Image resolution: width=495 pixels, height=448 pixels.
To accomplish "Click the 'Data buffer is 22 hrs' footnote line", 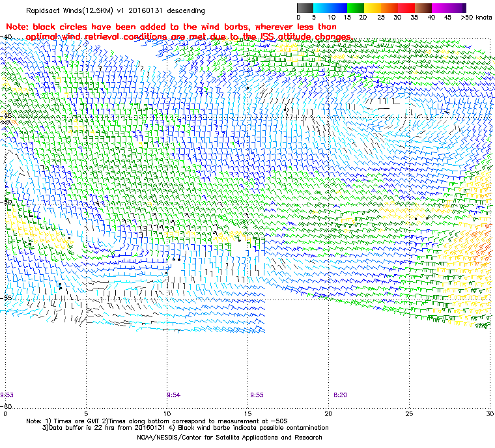I will 186,428.
